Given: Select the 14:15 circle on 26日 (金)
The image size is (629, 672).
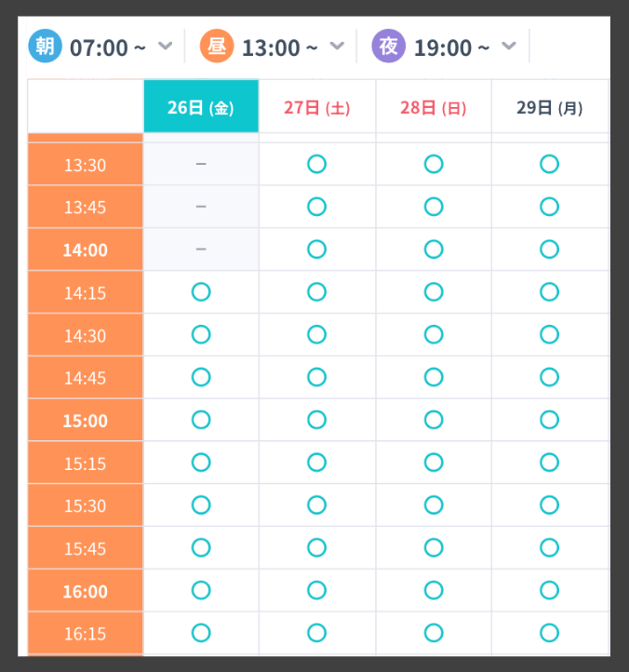Looking at the screenshot, I should click(201, 292).
